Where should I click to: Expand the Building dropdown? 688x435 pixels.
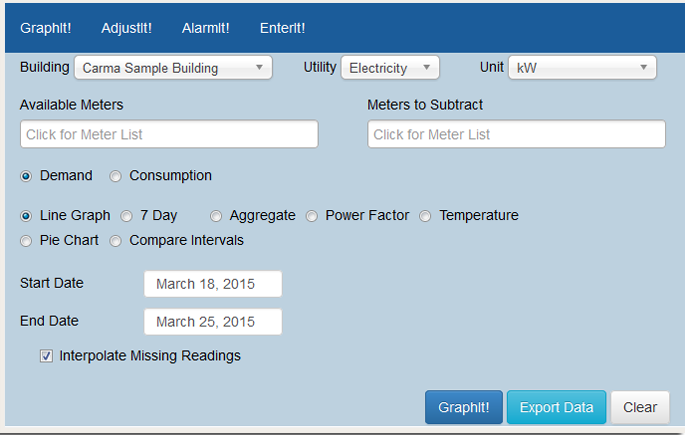(x=173, y=68)
